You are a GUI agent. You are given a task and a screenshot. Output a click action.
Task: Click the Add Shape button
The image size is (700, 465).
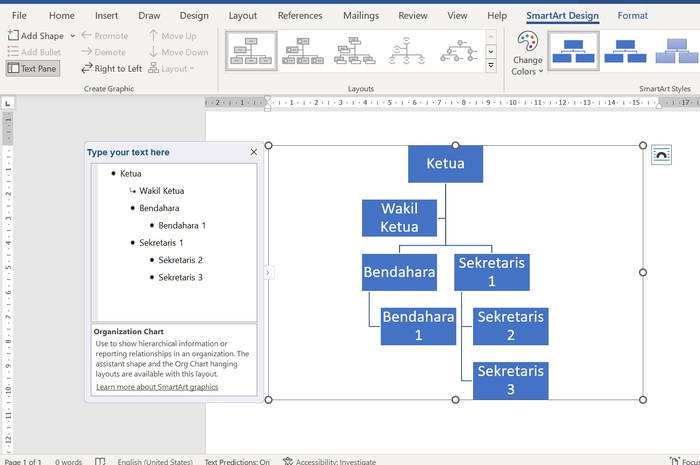pyautogui.click(x=36, y=36)
